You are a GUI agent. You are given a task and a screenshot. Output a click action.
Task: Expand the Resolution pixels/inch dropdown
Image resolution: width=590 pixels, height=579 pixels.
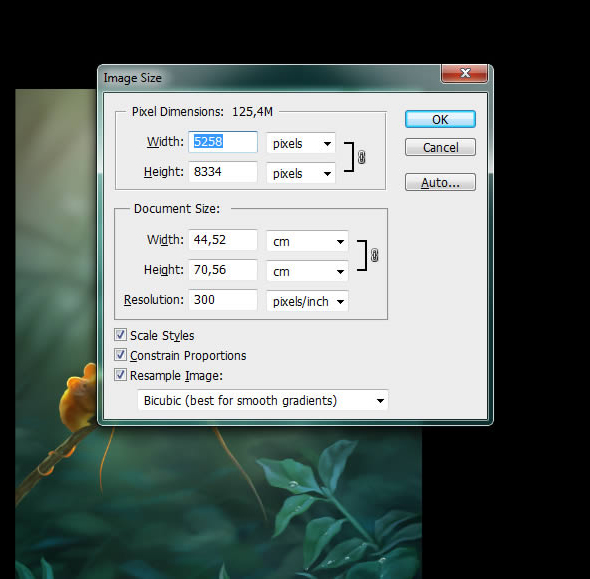[307, 301]
